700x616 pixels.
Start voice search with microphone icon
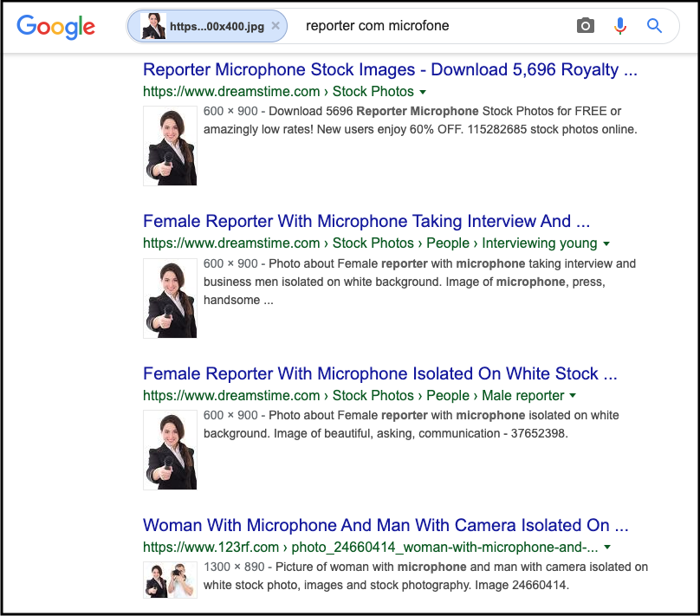coord(620,26)
